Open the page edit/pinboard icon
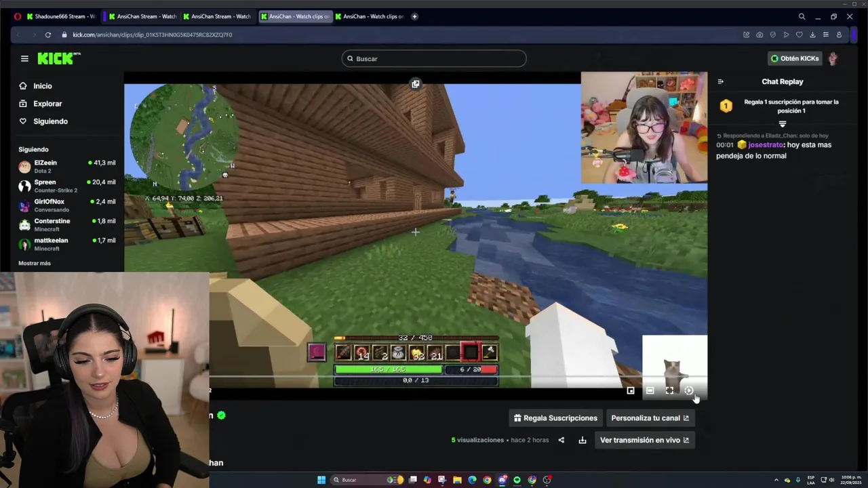The image size is (868, 488). (747, 35)
